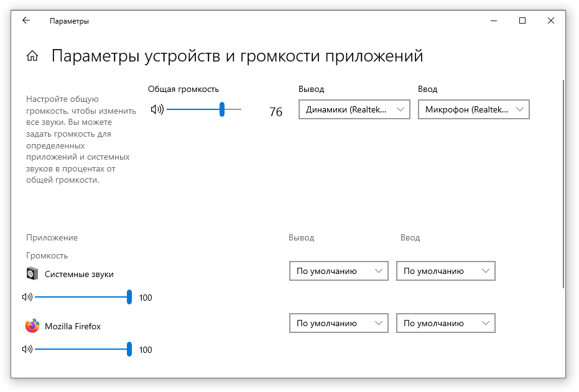Open the Вывод Динамики (Realtek dropdown
579x392 pixels.
354,109
